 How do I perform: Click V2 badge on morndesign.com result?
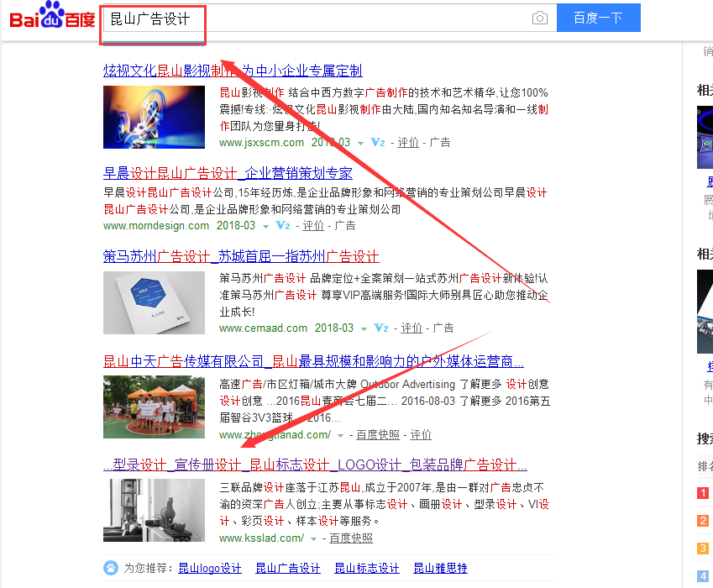pos(283,226)
